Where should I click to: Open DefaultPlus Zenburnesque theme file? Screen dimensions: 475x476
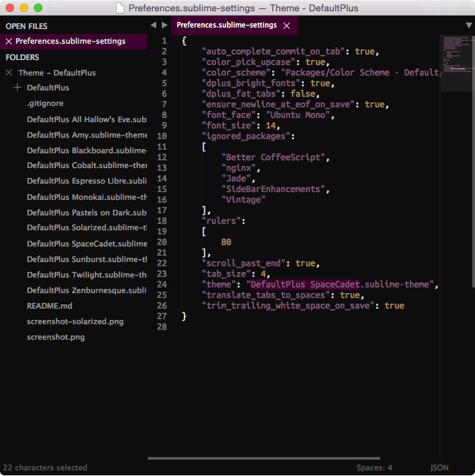(87, 290)
